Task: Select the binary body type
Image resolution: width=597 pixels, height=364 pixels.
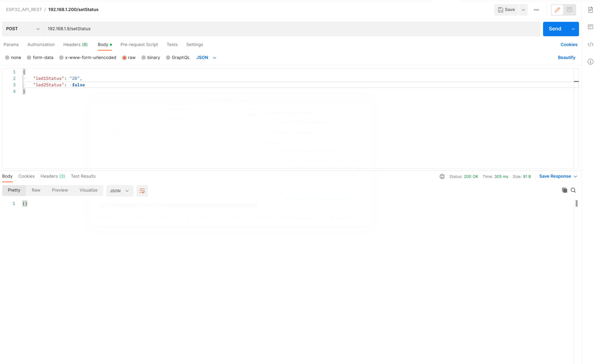Action: pyautogui.click(x=151, y=57)
